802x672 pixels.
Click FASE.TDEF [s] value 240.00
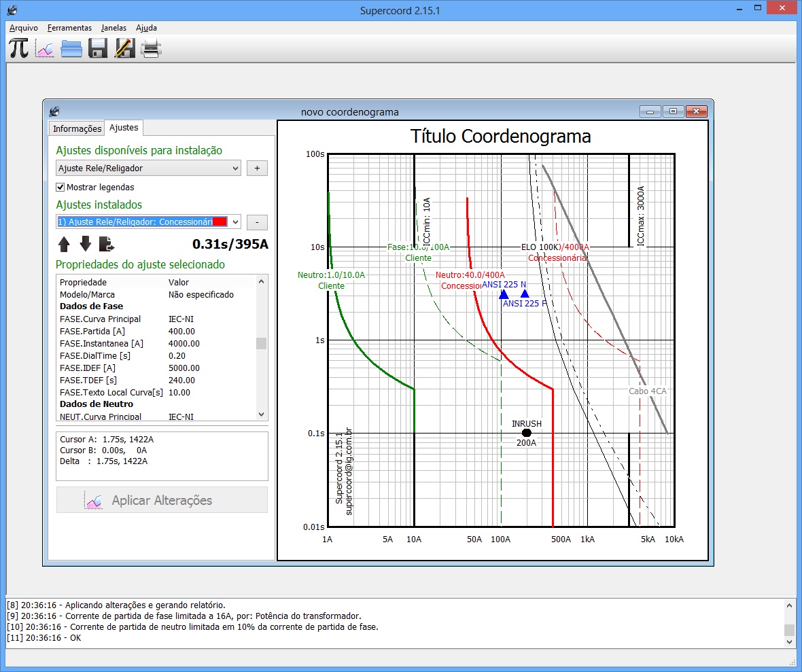click(181, 381)
